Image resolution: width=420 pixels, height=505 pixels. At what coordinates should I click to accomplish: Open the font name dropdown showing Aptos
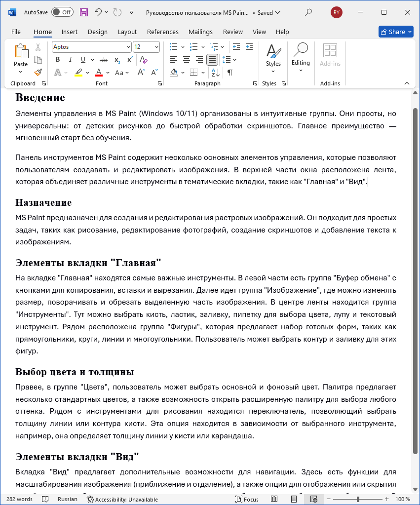point(91,47)
